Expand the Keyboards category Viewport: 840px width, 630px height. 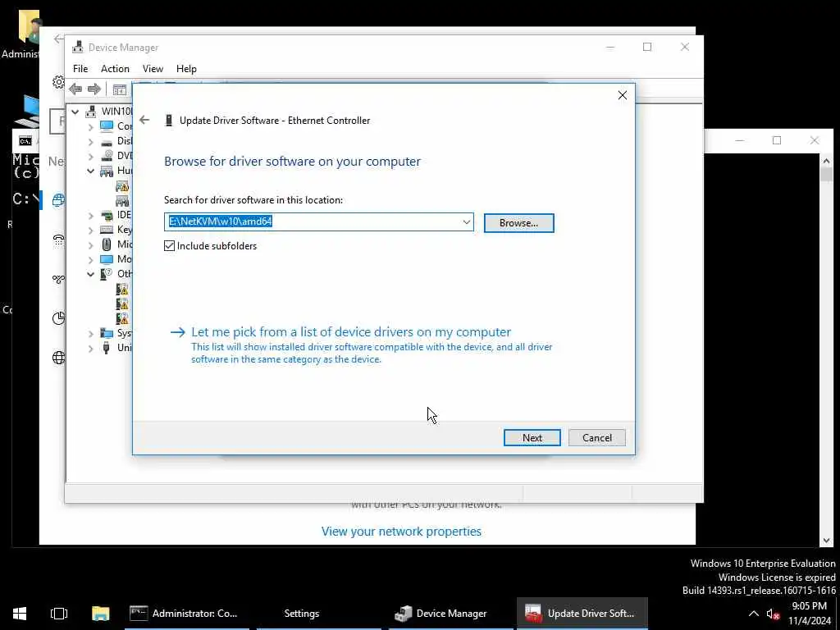(x=90, y=230)
